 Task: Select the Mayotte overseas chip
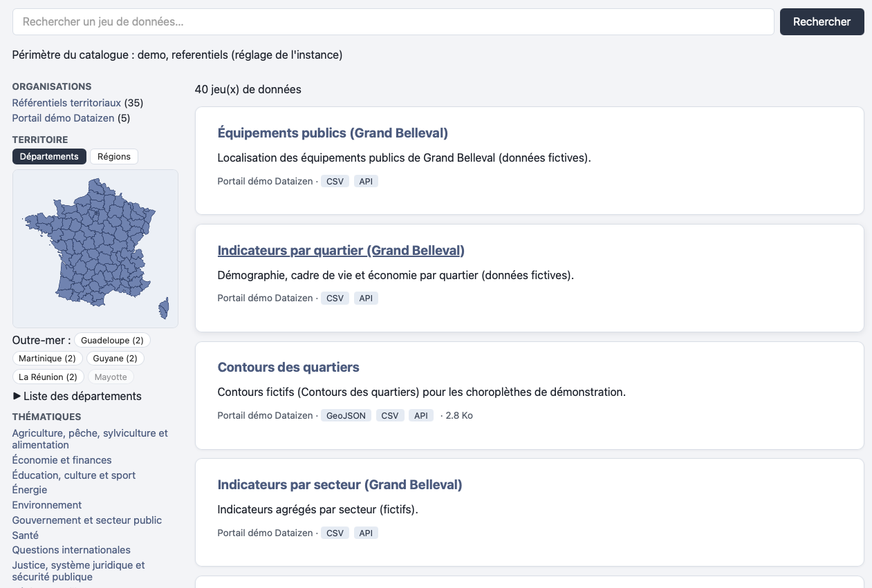click(x=111, y=377)
